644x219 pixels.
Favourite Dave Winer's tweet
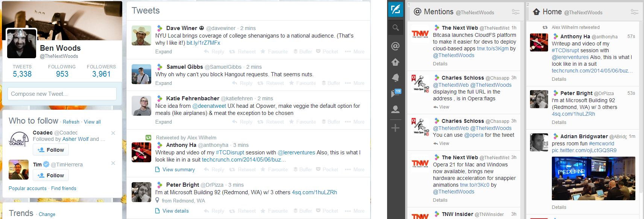point(274,51)
